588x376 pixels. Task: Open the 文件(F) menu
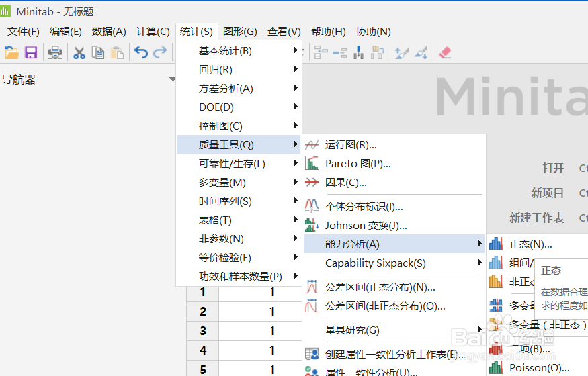point(24,32)
